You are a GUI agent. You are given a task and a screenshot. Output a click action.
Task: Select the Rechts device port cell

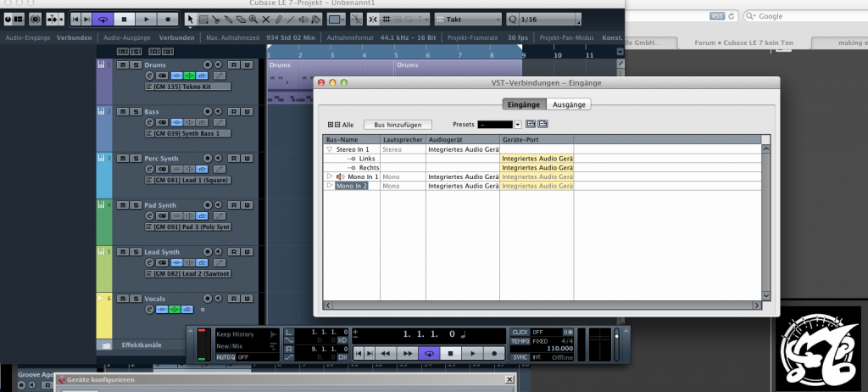(537, 167)
